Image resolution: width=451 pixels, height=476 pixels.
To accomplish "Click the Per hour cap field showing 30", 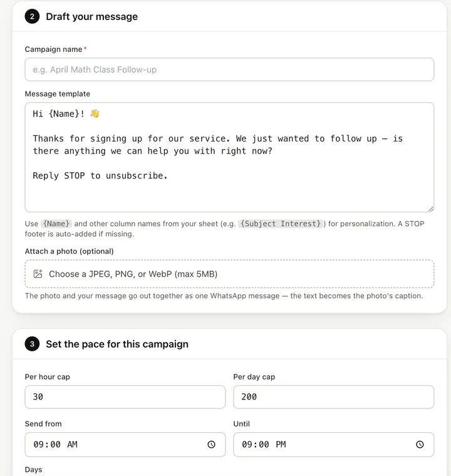I will pos(125,397).
